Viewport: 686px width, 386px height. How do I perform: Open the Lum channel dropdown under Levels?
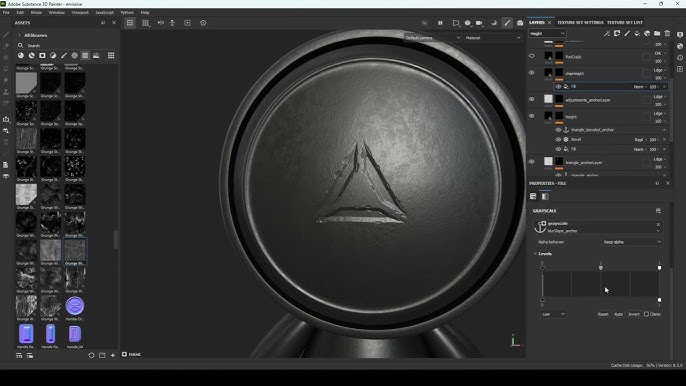[553, 314]
